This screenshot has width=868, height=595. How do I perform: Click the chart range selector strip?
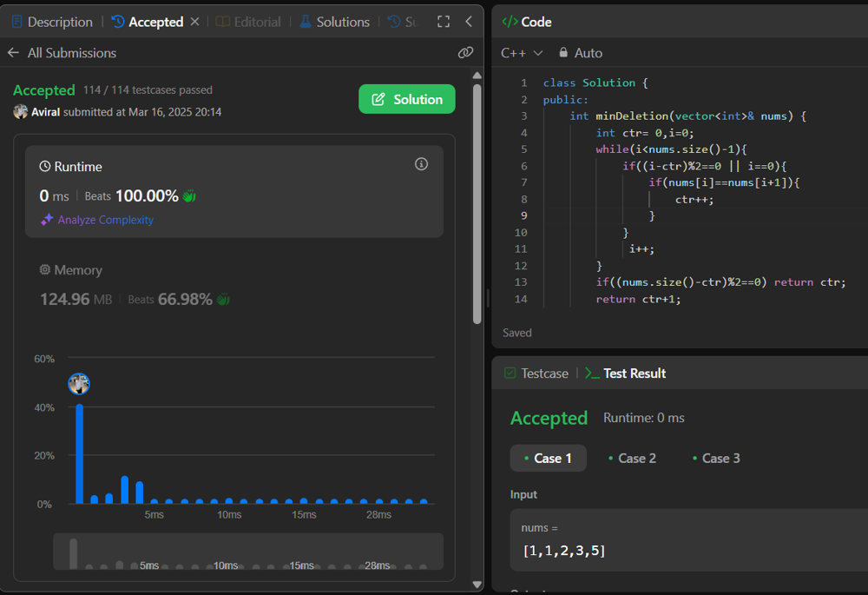pos(248,552)
